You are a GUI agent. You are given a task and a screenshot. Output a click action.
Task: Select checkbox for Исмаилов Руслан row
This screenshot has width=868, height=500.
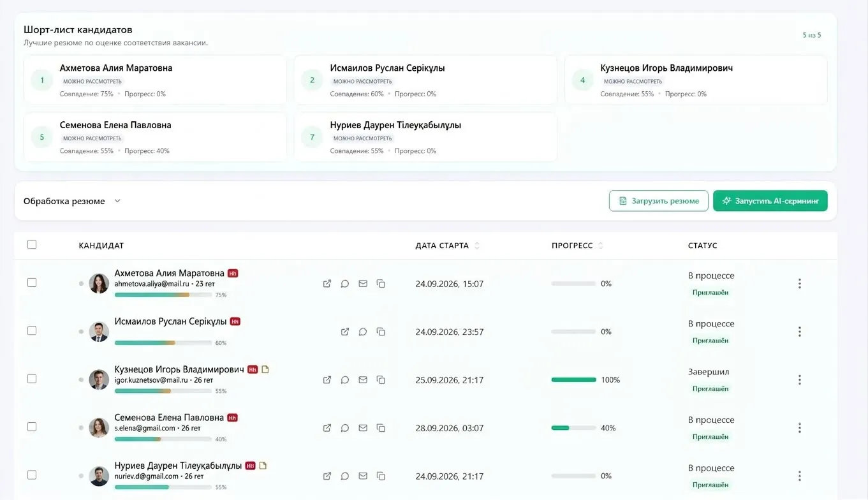(32, 330)
